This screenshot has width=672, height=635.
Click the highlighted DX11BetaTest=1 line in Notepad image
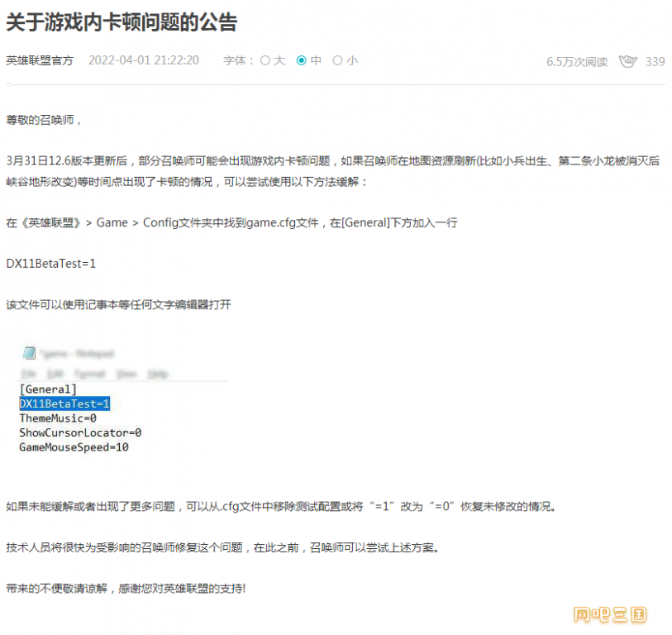point(64,403)
